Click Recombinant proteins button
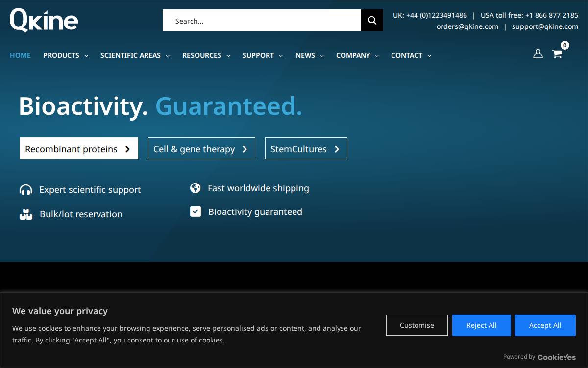588x368 pixels. pos(79,149)
